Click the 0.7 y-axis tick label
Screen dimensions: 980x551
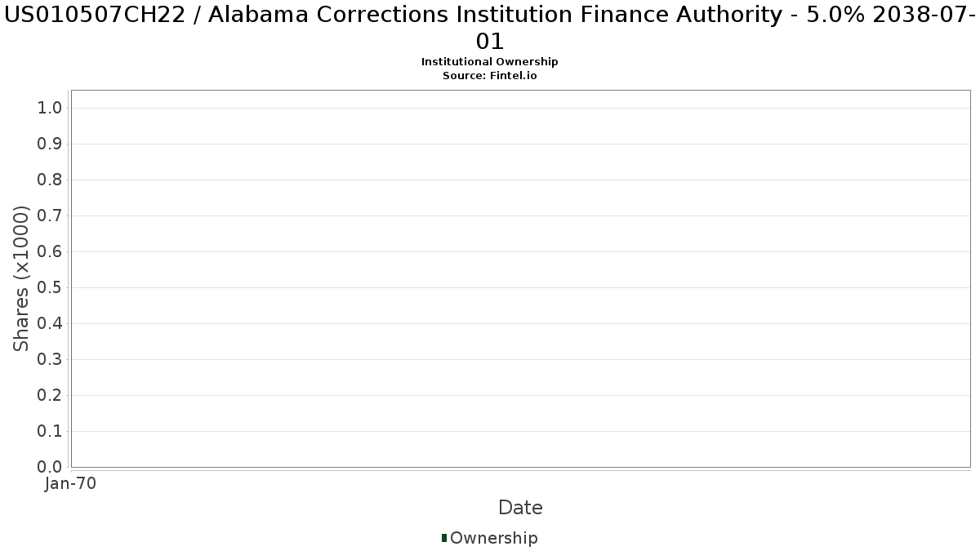click(51, 216)
